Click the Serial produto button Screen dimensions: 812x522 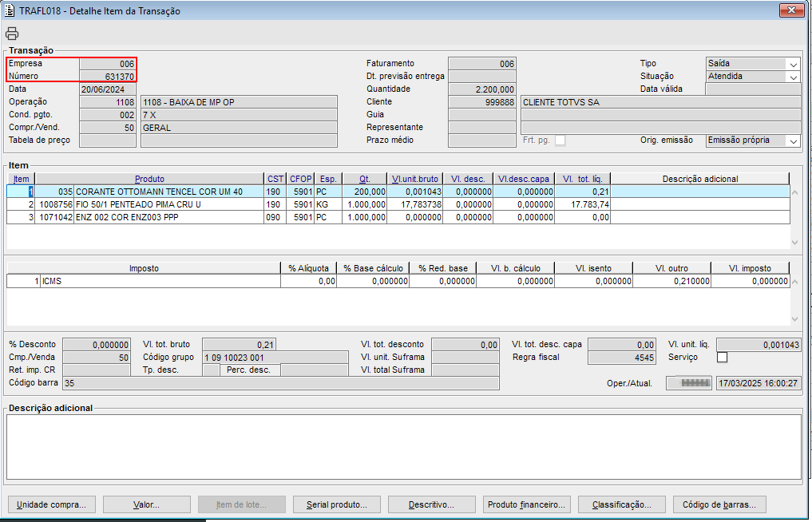coord(337,504)
